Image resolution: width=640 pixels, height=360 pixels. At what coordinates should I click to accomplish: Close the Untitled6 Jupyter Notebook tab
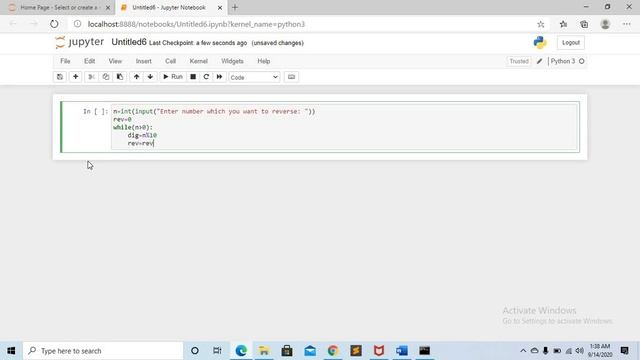point(220,8)
